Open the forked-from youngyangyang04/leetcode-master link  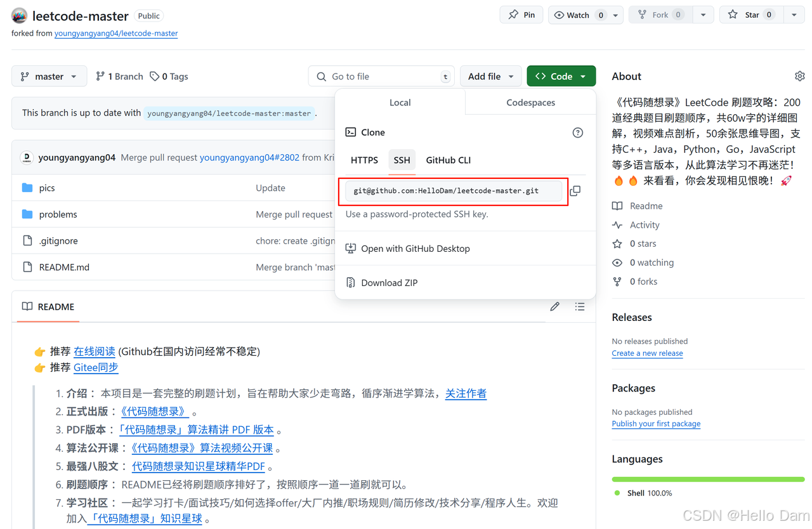[116, 33]
